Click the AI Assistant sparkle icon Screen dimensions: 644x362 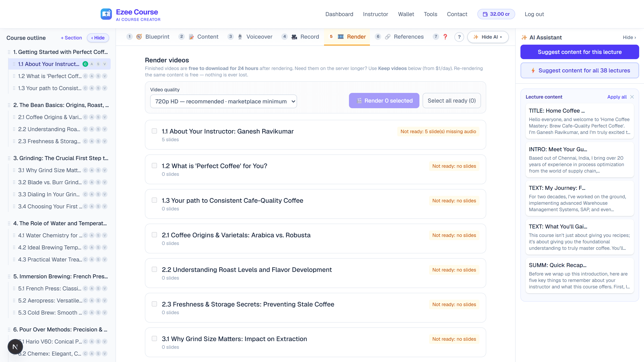[x=524, y=37]
